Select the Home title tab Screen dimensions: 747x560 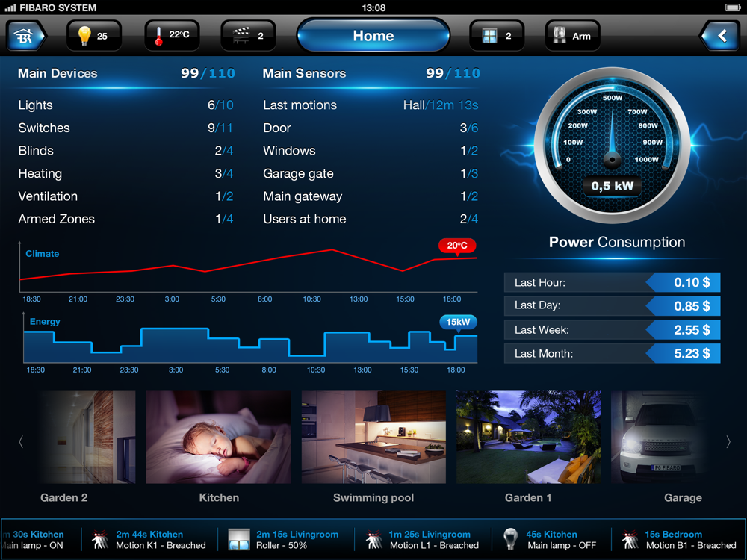373,36
